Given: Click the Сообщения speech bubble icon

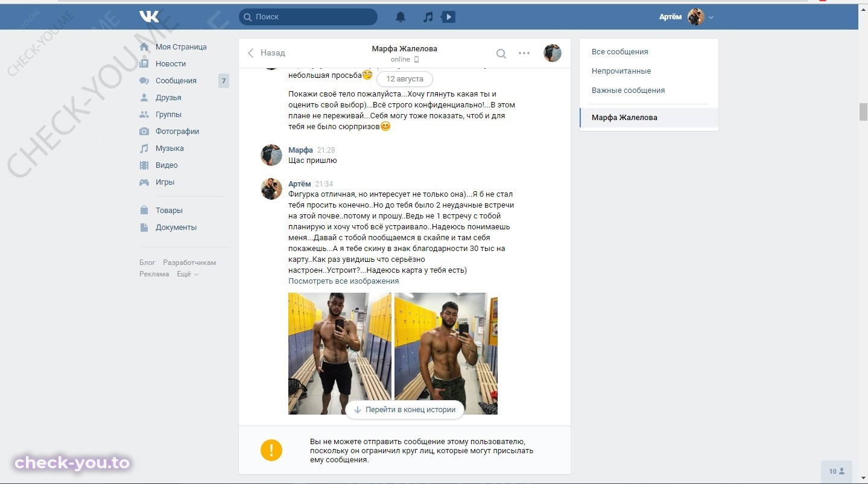Looking at the screenshot, I should coord(144,81).
